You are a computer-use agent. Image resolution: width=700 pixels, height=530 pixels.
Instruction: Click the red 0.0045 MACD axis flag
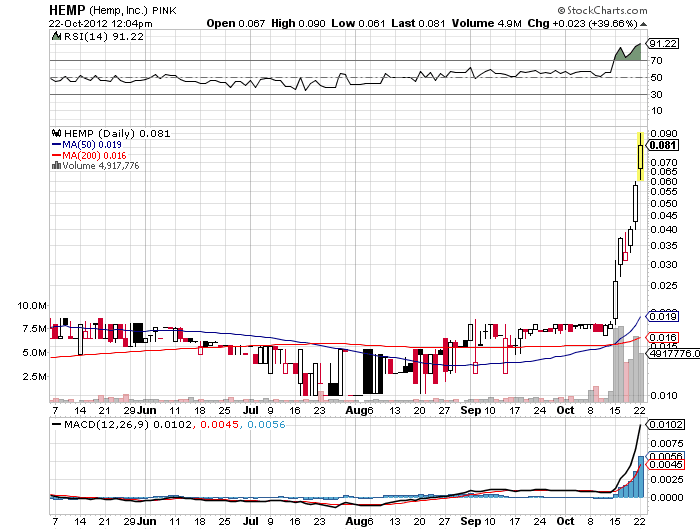(x=665, y=465)
